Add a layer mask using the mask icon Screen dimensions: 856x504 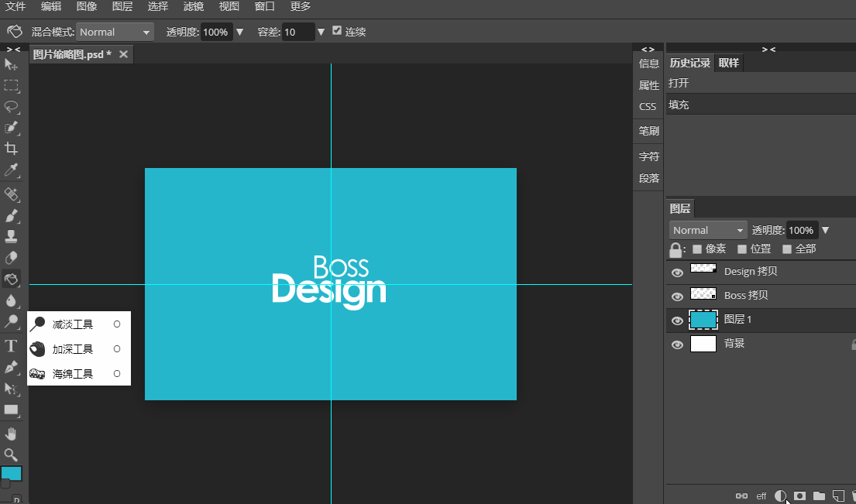[799, 495]
